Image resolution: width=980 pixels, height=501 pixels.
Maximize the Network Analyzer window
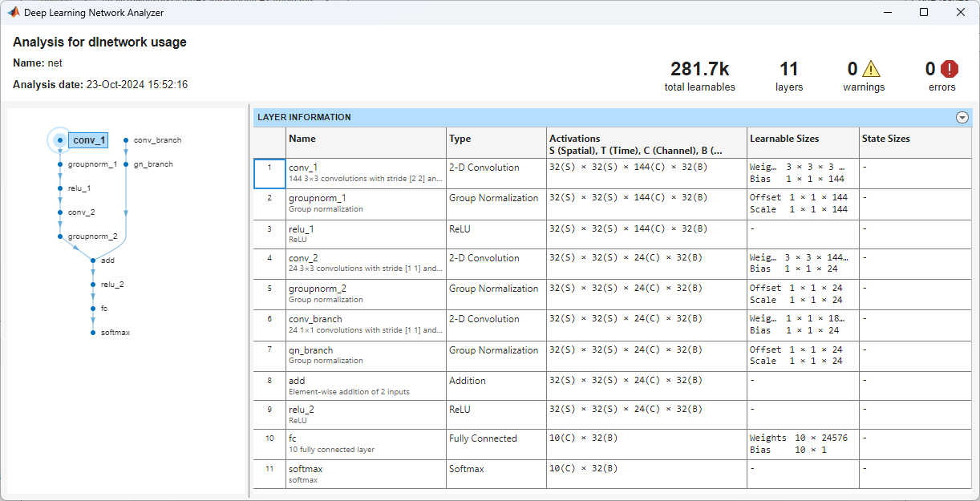[x=924, y=12]
